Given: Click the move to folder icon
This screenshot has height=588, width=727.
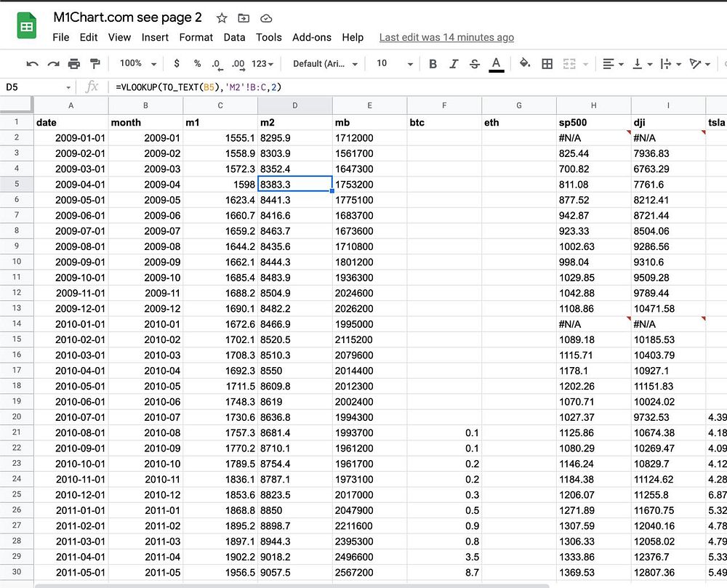Looking at the screenshot, I should (x=244, y=18).
